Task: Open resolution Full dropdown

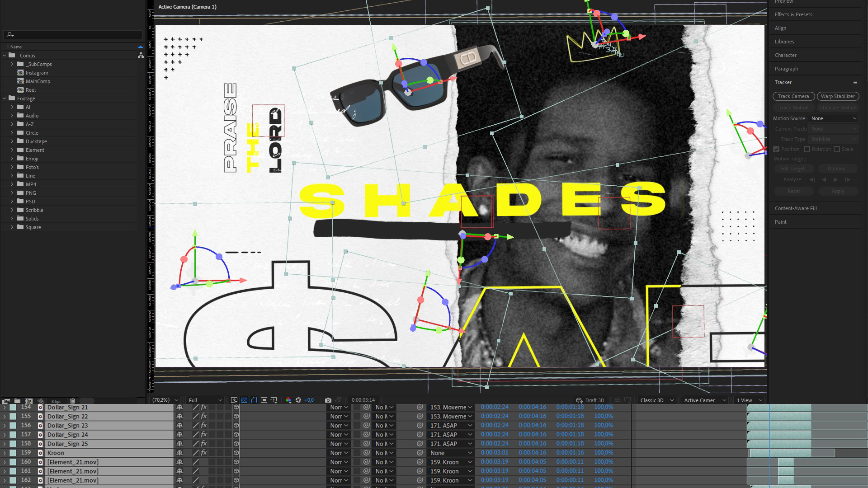Action: click(x=205, y=400)
